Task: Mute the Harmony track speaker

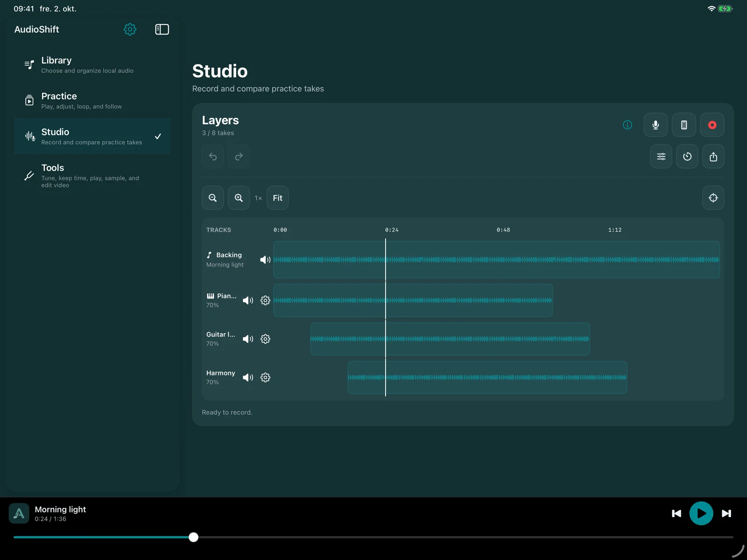Action: 248,378
